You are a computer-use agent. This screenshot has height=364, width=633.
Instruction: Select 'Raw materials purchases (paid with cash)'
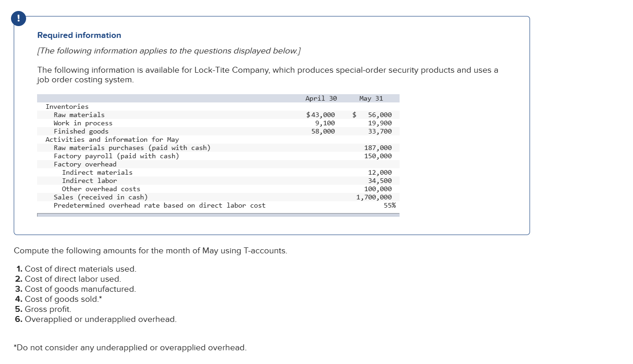pyautogui.click(x=132, y=148)
